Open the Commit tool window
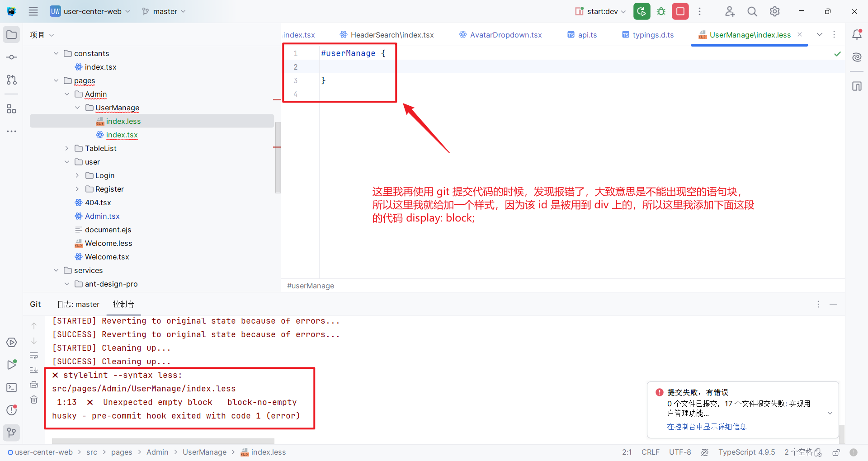 tap(12, 57)
